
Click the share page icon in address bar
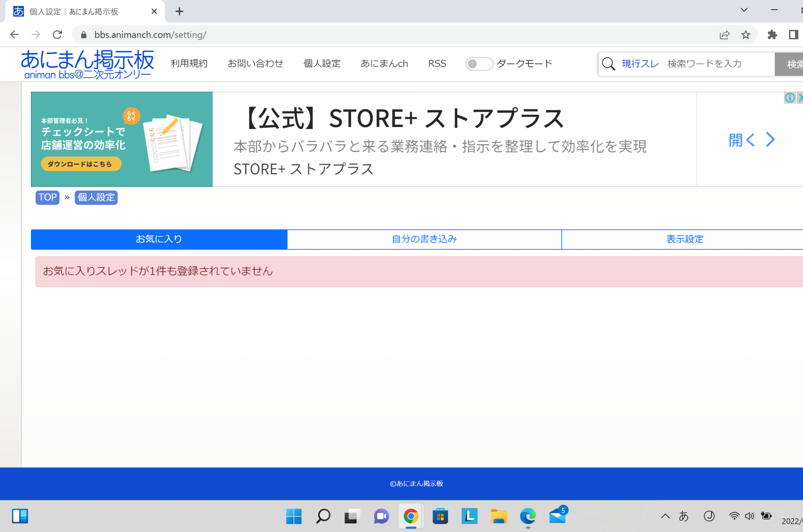click(724, 35)
